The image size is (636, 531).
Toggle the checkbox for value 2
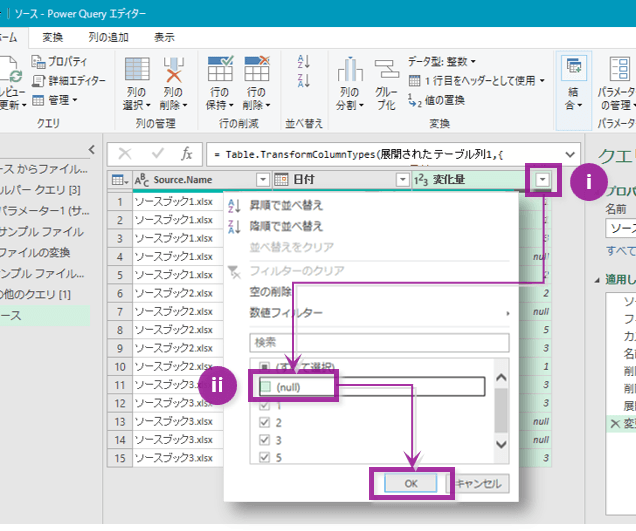tap(266, 423)
